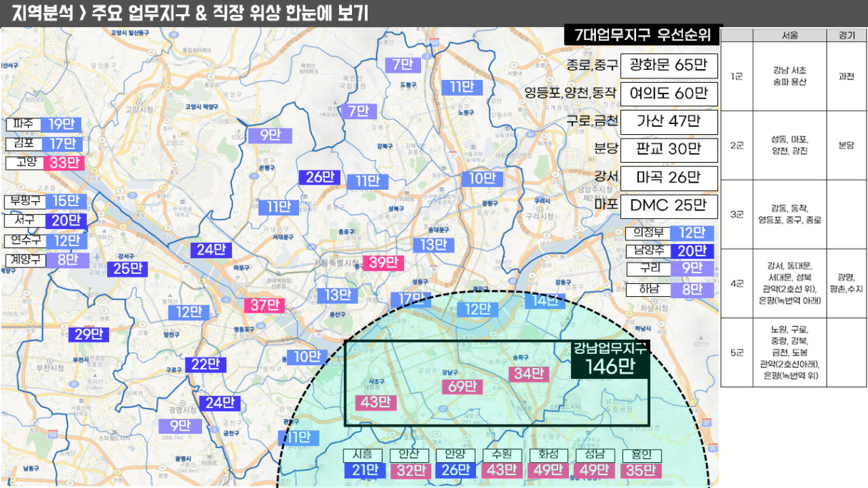Click the 부평구 label

[x=24, y=201]
